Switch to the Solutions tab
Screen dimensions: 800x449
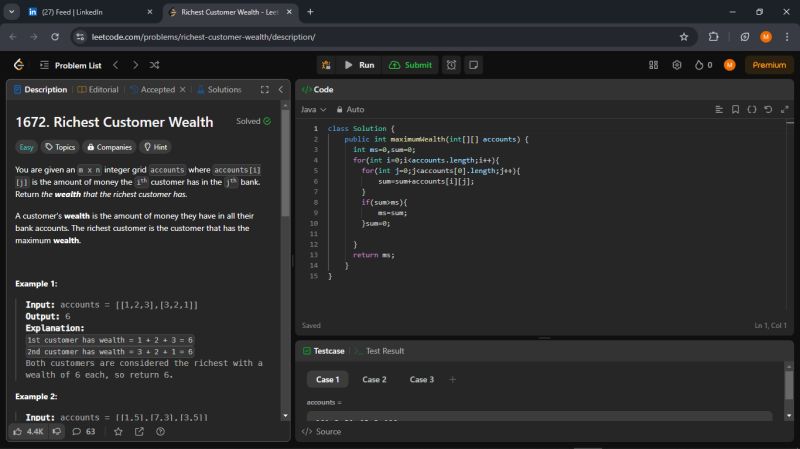[219, 89]
